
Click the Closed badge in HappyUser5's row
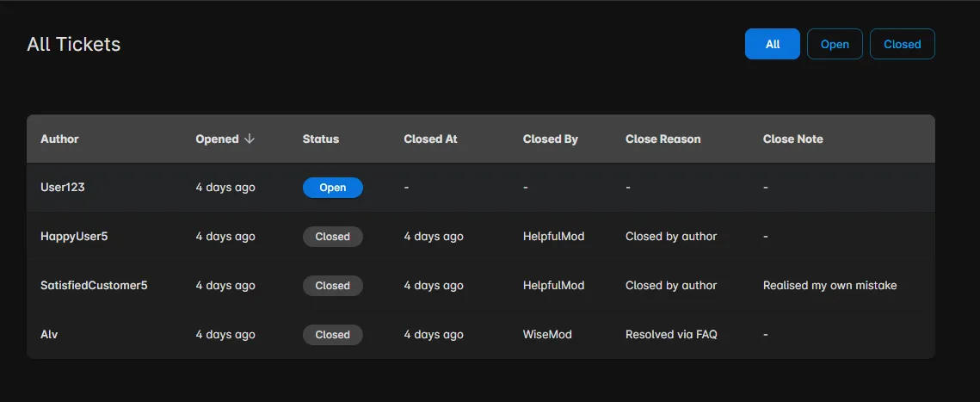[332, 237]
